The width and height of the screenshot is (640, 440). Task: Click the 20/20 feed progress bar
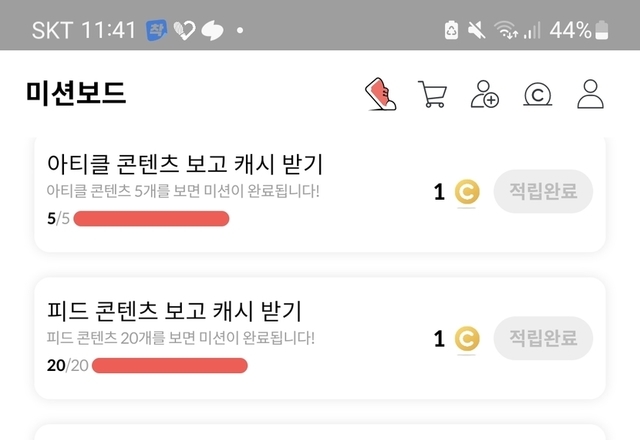(x=170, y=366)
